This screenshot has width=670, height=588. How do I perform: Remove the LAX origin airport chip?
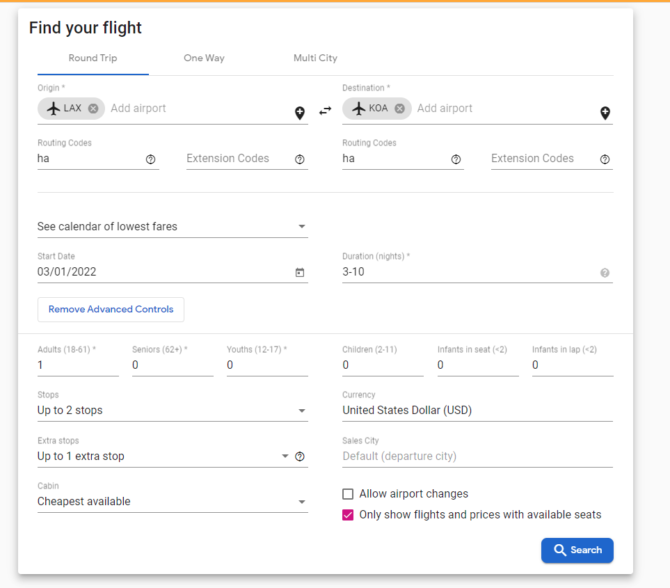point(93,109)
